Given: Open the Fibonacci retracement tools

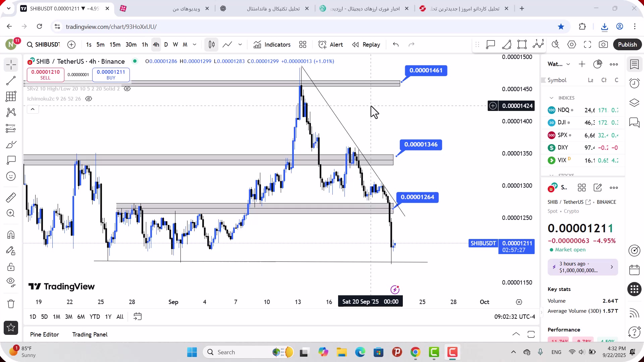Looking at the screenshot, I should [x=11, y=97].
